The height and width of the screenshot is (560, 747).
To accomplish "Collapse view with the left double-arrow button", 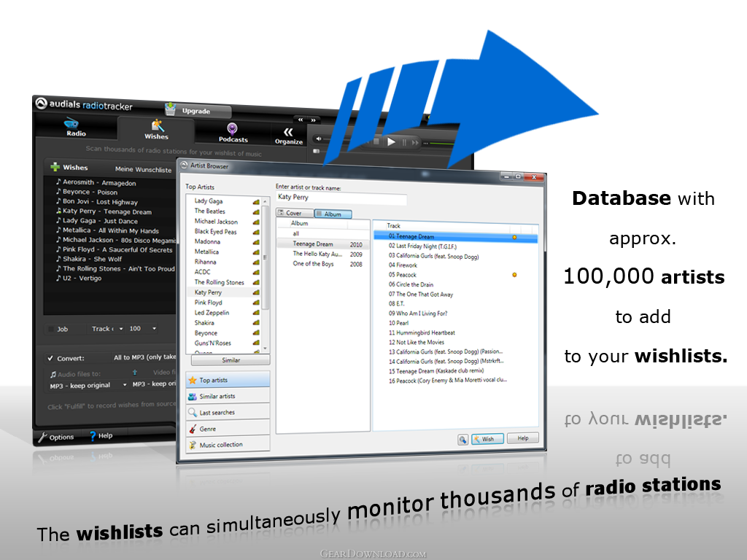I will click(x=301, y=120).
